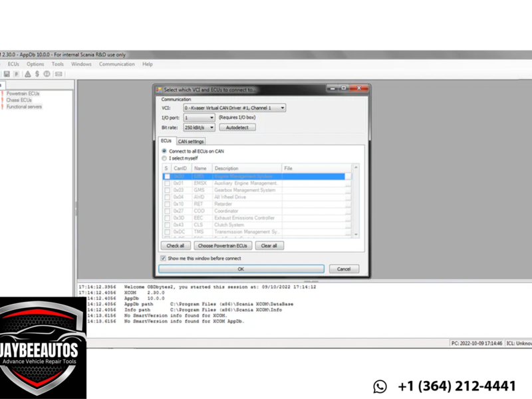The image size is (532, 399).
Task: Choose the 'I select myself' radio option
Action: [165, 158]
